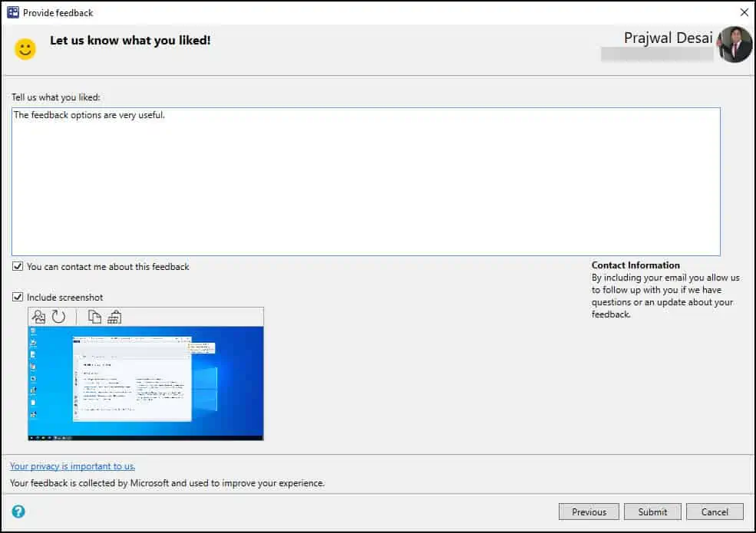756x533 pixels.
Task: Uncheck the Include screenshot checkbox
Action: pos(18,297)
